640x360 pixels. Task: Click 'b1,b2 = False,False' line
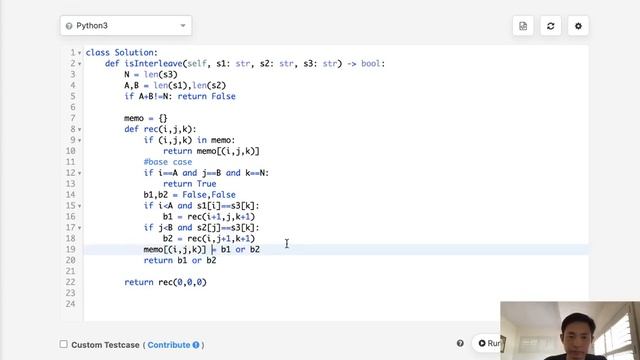coord(189,195)
